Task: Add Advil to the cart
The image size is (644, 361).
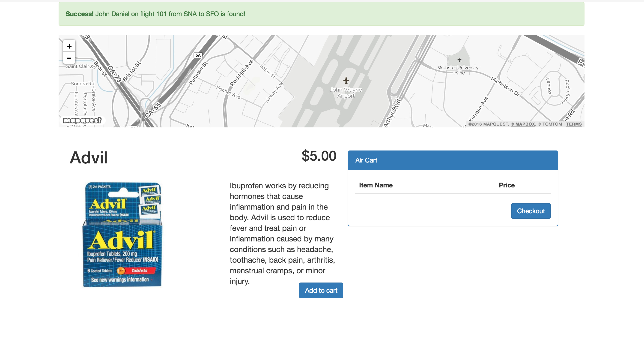Action: pyautogui.click(x=321, y=290)
